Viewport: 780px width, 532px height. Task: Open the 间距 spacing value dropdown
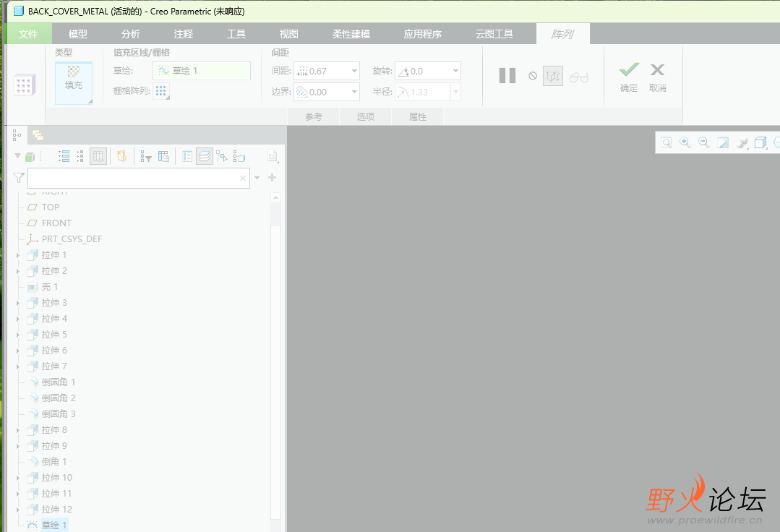tap(353, 70)
